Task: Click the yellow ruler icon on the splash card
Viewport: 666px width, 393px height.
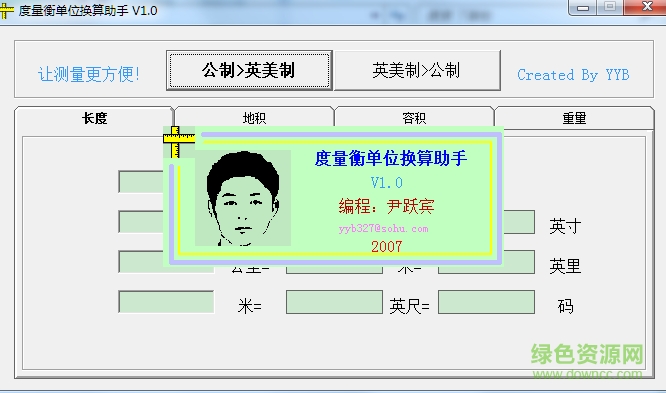Action: point(179,142)
